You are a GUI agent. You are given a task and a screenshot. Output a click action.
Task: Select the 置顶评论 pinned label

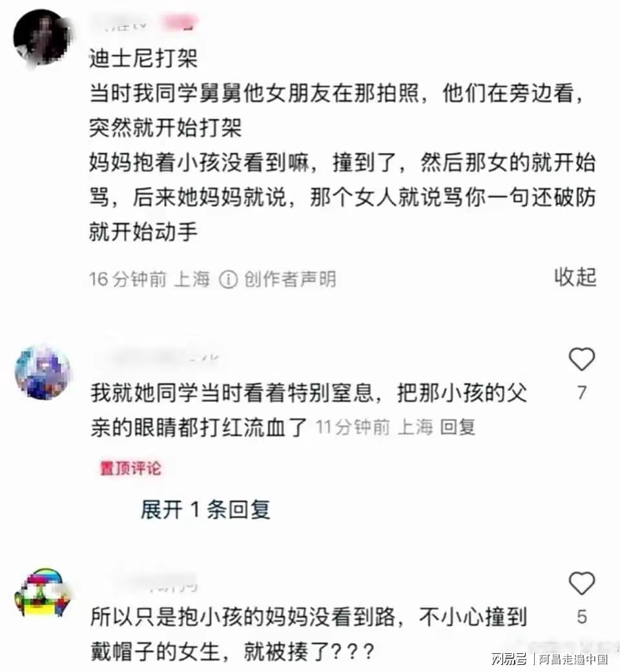pos(130,468)
